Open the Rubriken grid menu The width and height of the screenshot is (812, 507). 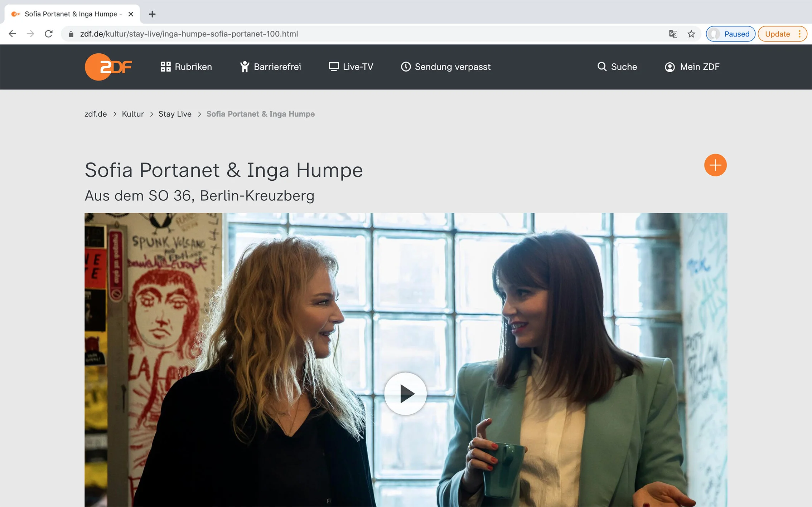click(x=186, y=67)
